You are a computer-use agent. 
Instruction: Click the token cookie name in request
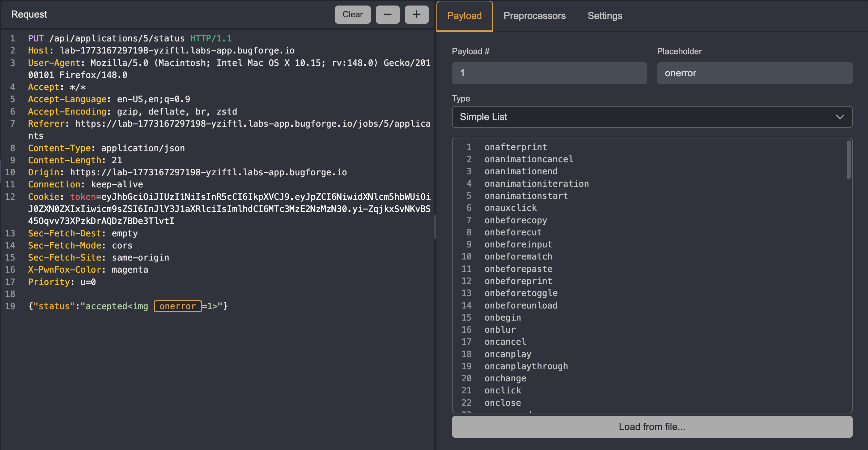coord(83,197)
